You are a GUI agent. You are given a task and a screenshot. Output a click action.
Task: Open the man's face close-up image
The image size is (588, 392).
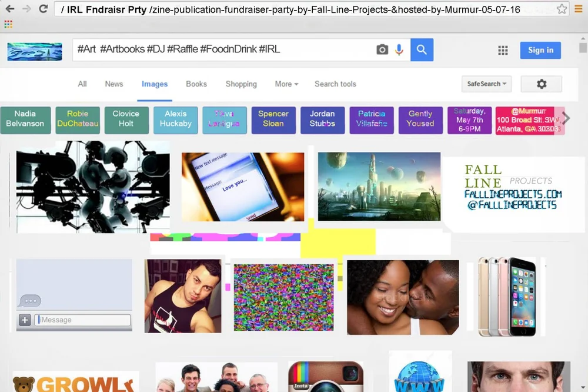(519, 377)
